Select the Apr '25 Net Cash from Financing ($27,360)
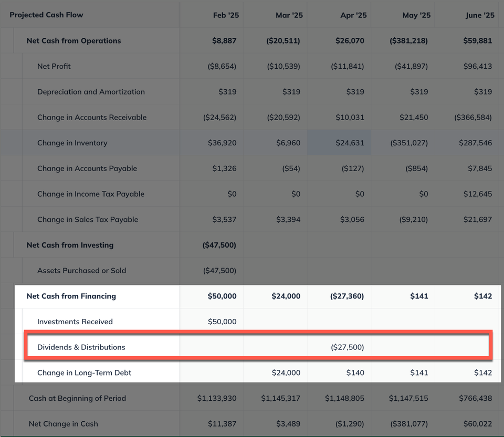This screenshot has width=504, height=437. tap(347, 296)
